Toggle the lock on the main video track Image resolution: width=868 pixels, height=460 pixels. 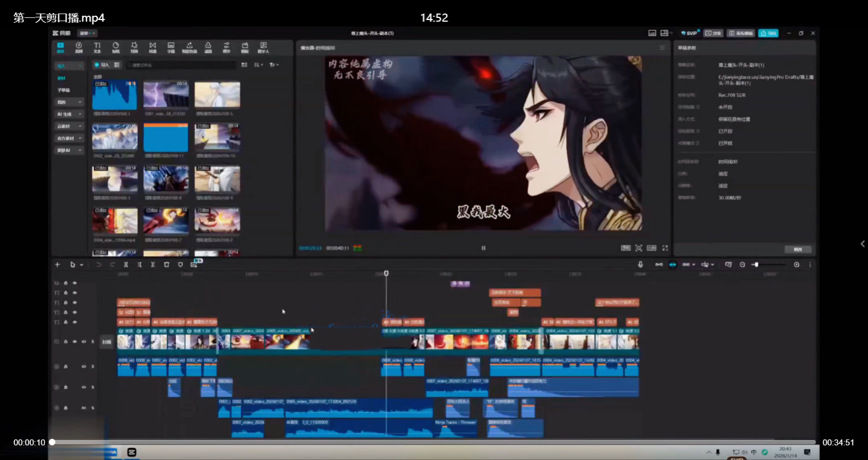[66, 342]
